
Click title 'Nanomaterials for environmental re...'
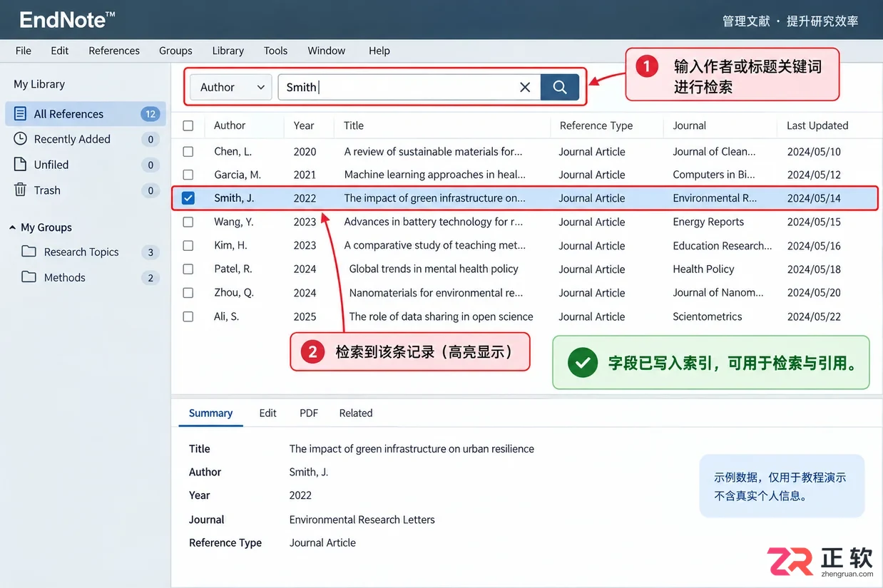pyautogui.click(x=436, y=293)
